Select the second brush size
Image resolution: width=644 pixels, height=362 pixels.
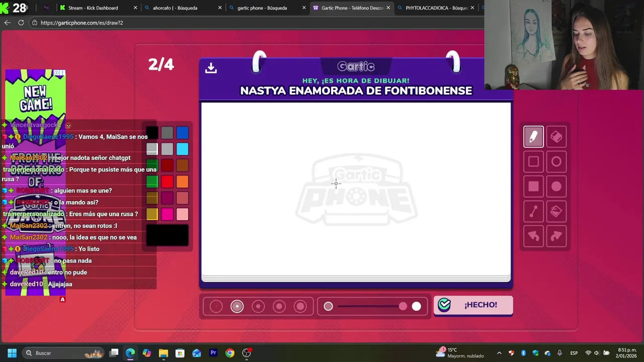point(237,306)
